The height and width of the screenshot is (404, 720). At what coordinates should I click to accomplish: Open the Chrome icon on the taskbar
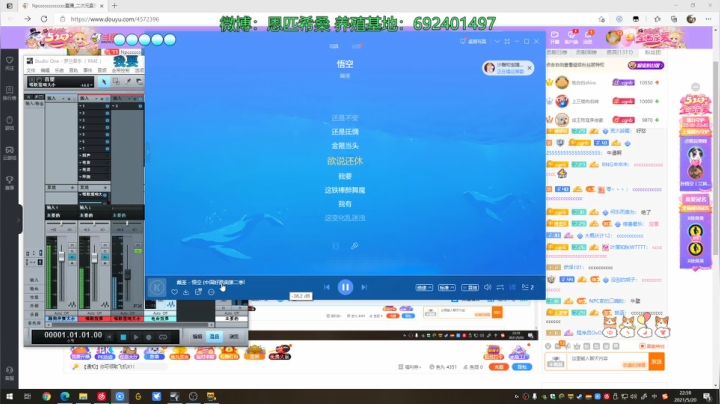46,396
